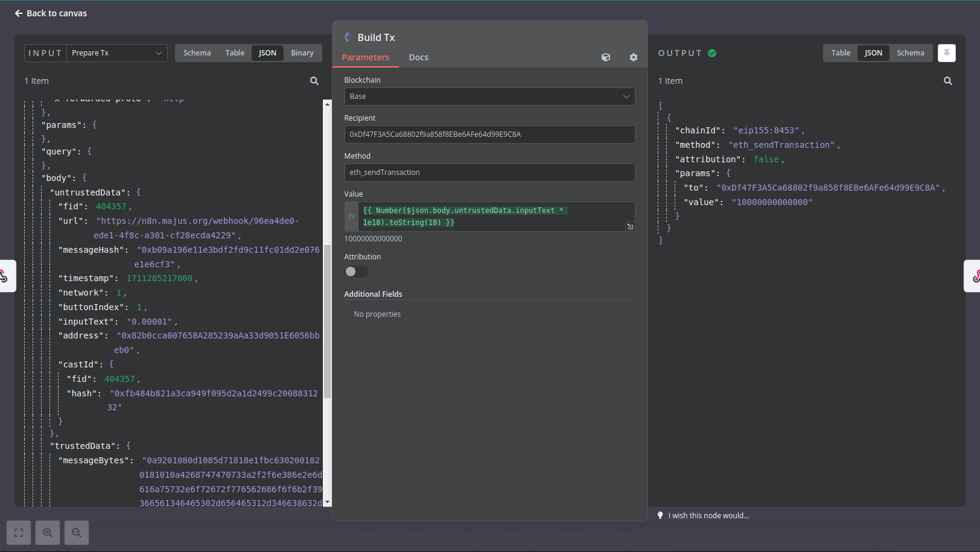Click the evaluated value 10000000000000 below expression
The width and height of the screenshot is (980, 552).
point(374,239)
